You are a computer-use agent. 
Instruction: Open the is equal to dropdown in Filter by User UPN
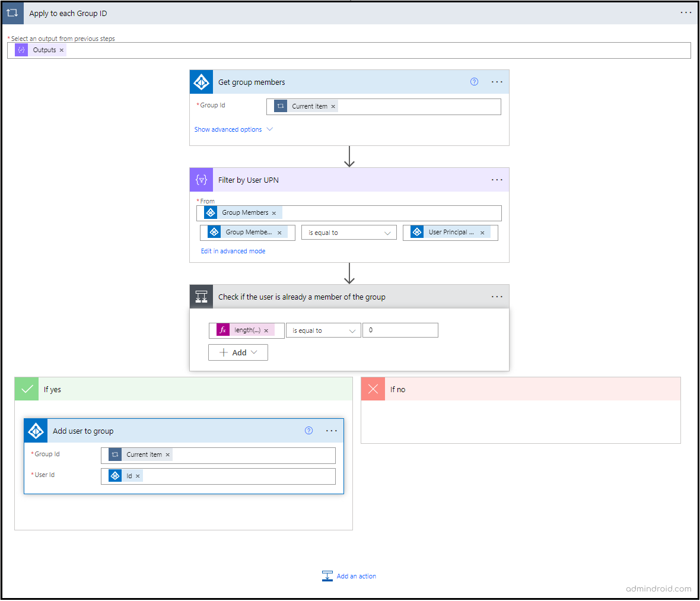[x=348, y=232]
